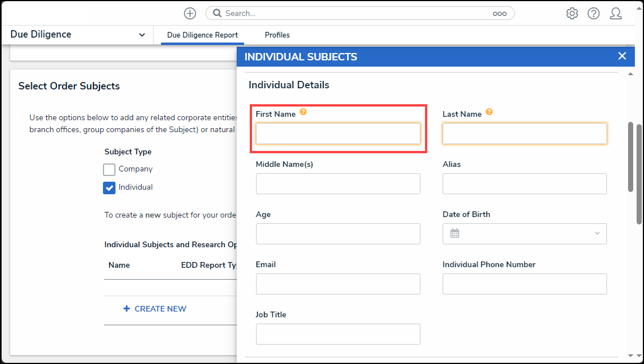Click the search options ellipsis icon

coord(499,14)
